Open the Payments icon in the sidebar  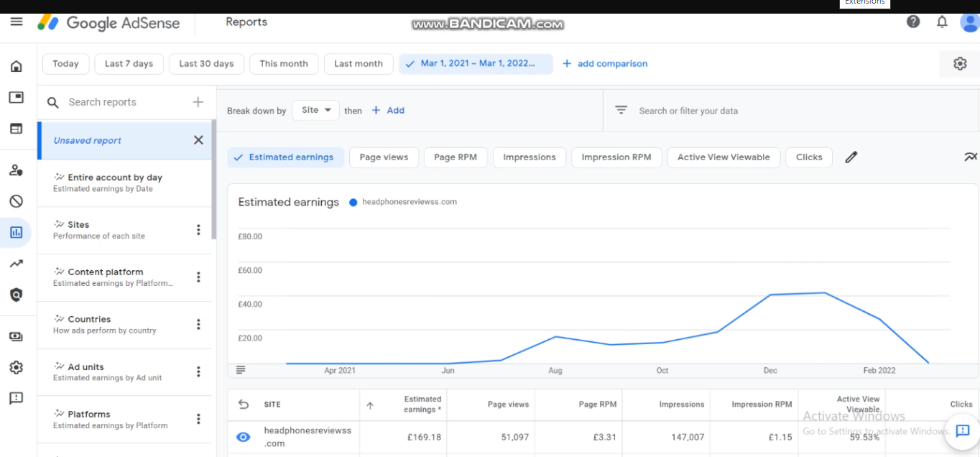tap(16, 336)
